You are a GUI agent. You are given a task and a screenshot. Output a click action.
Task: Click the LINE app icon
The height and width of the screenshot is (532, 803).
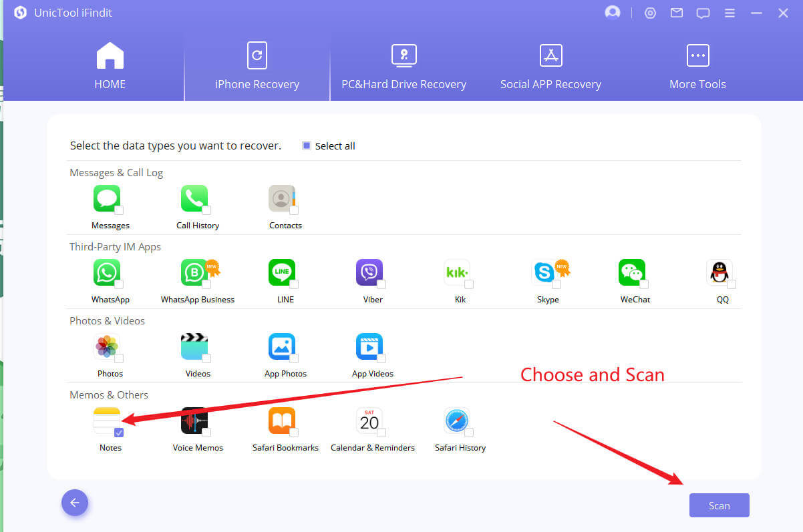[x=282, y=272]
